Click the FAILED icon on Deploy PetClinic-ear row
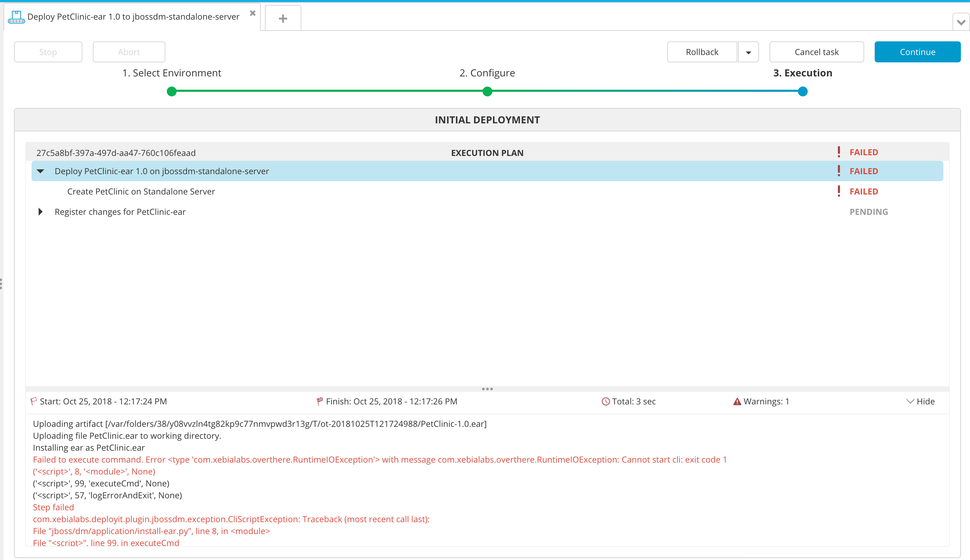Viewport: 970px width, 560px height. (x=839, y=171)
